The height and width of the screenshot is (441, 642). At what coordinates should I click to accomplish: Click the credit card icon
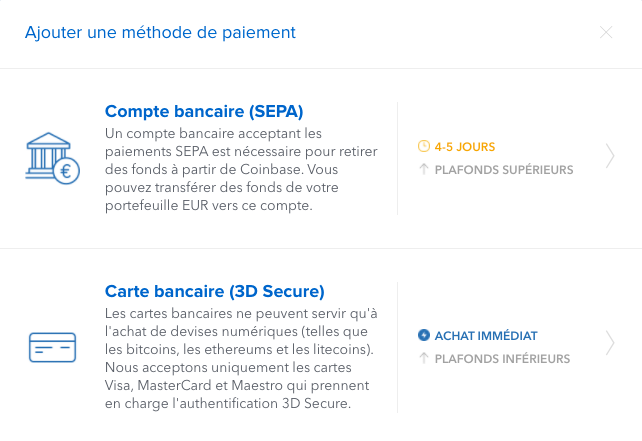[52, 347]
